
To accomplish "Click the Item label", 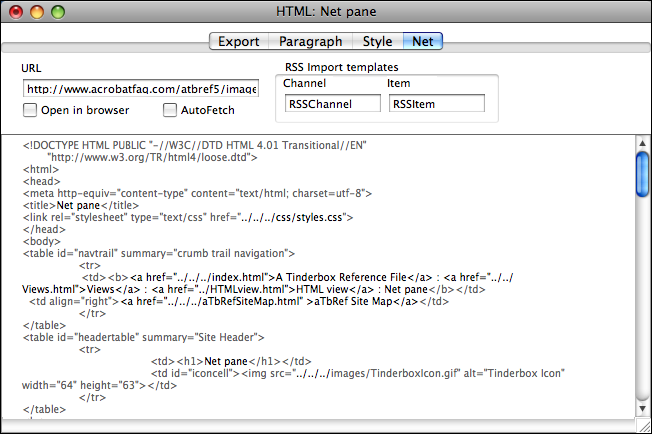I will [x=399, y=83].
